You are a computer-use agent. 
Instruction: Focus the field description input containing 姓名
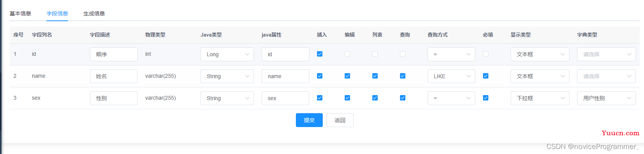pos(114,76)
